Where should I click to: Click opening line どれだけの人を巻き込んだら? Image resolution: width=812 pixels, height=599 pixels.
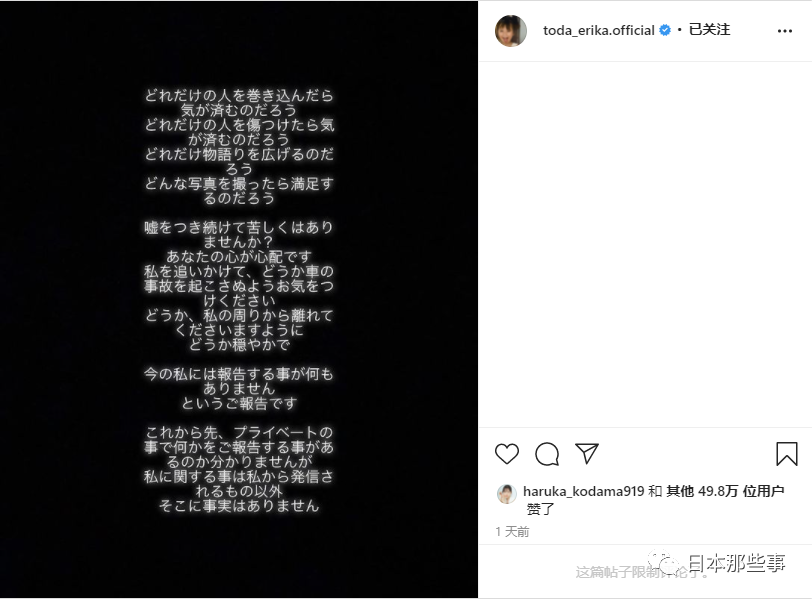(239, 95)
